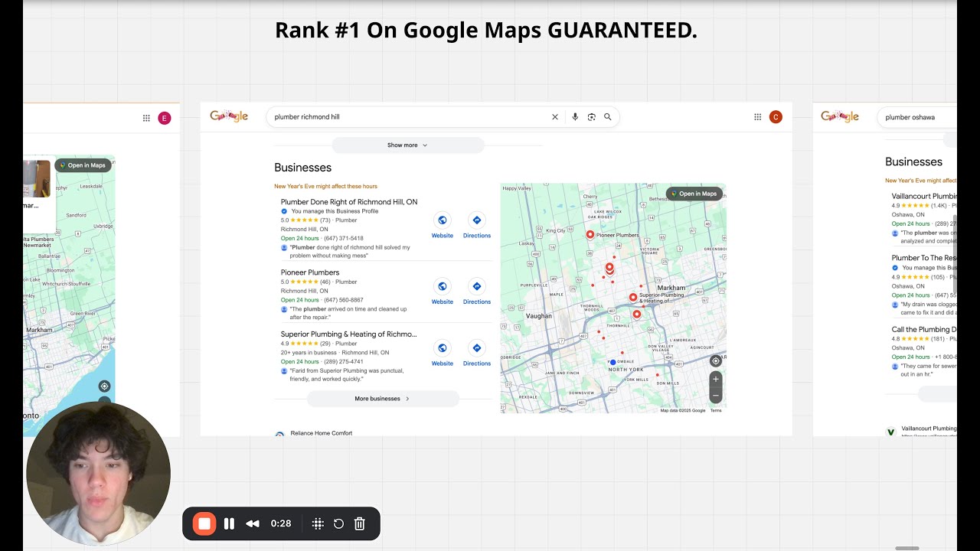This screenshot has height=551, width=980.
Task: Pause the recording
Action: [229, 523]
